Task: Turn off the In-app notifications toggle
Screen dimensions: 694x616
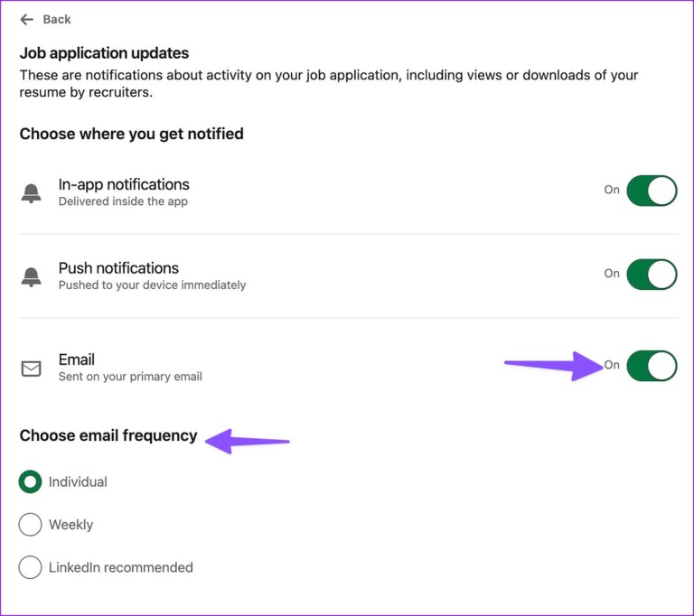Action: [x=652, y=191]
